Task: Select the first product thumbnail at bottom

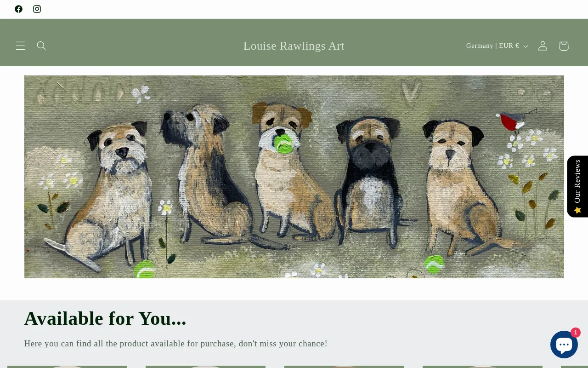Action: coord(67,367)
